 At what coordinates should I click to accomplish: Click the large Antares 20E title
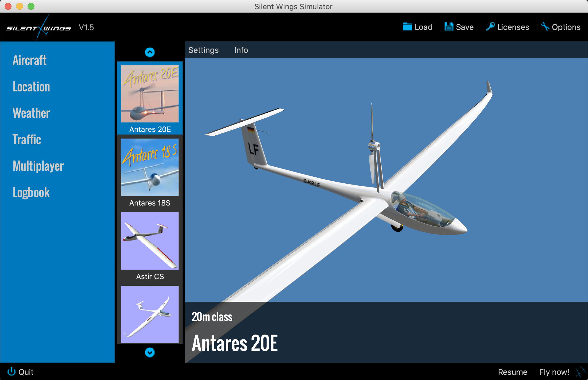tap(235, 343)
